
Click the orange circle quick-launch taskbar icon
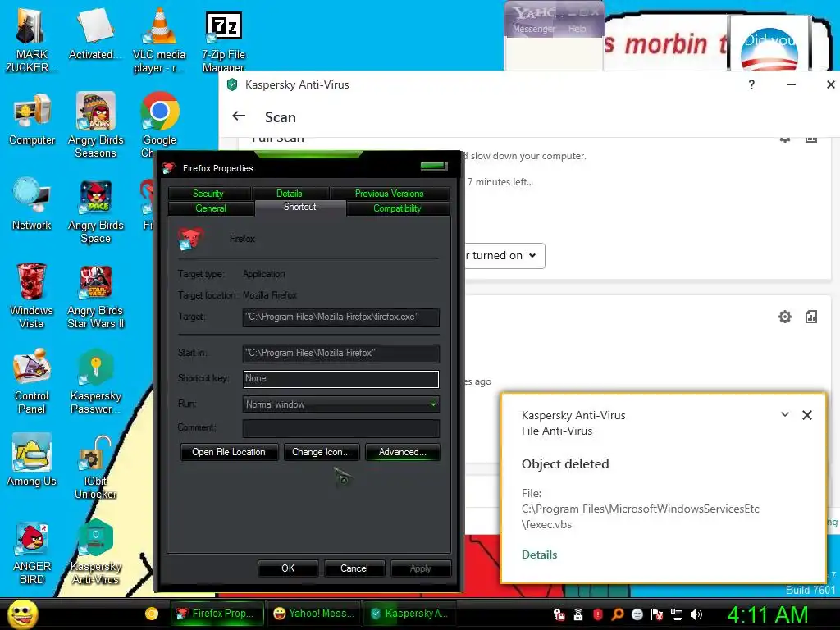[152, 614]
